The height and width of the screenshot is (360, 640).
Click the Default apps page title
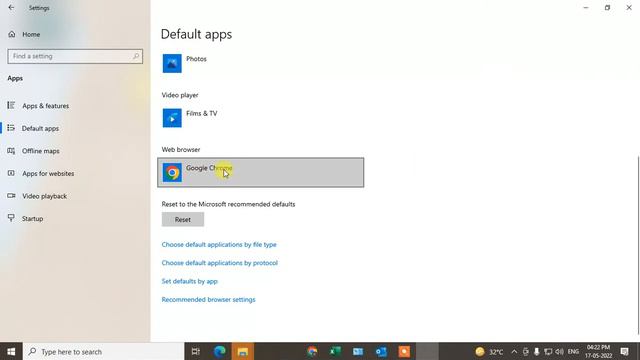click(196, 34)
